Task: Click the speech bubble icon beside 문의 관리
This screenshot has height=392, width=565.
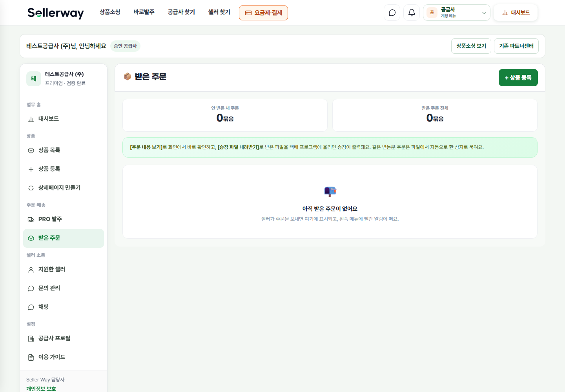Action: [x=31, y=289]
